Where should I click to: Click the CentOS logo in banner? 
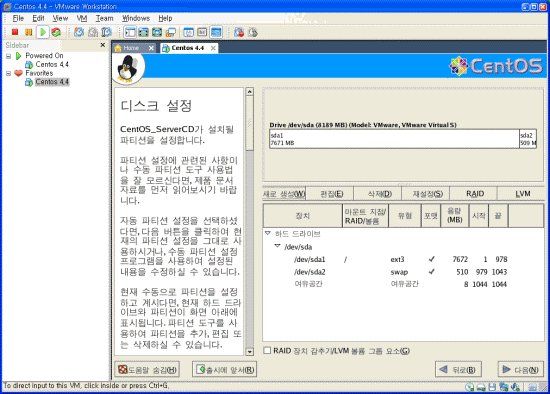click(496, 66)
